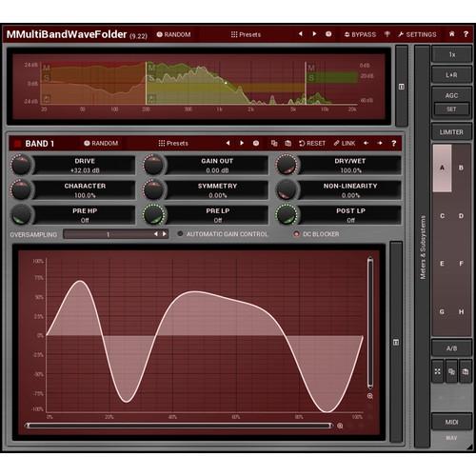
Task: Toggle the LIMITER button
Action: pos(451,132)
